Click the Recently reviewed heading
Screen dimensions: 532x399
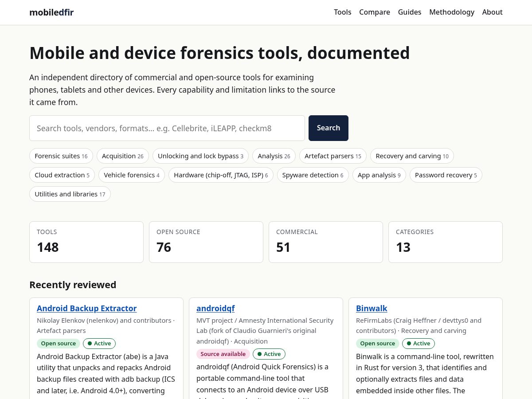click(73, 285)
